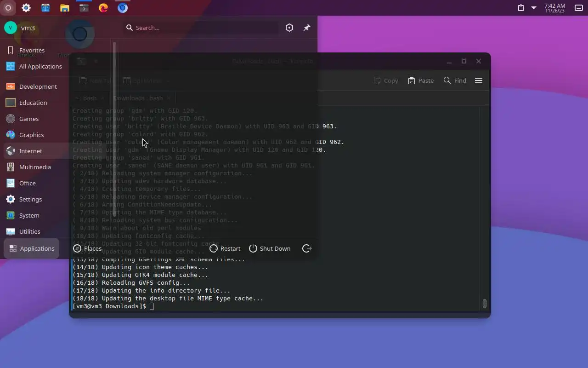This screenshot has height=368, width=588.
Task: Click the Restart button
Action: coord(225,248)
